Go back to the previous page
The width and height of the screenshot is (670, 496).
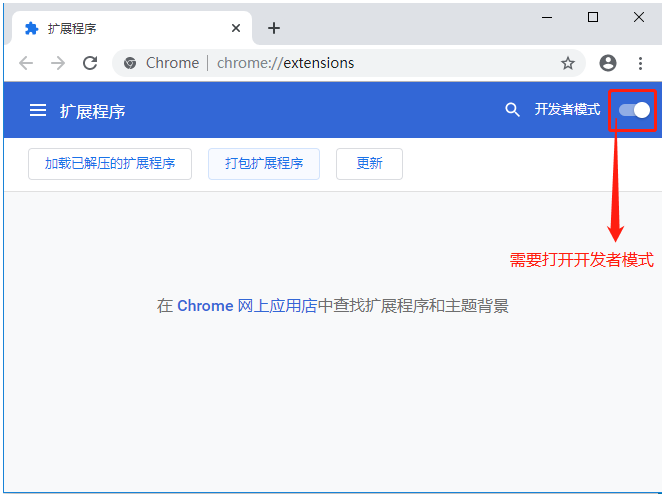26,63
